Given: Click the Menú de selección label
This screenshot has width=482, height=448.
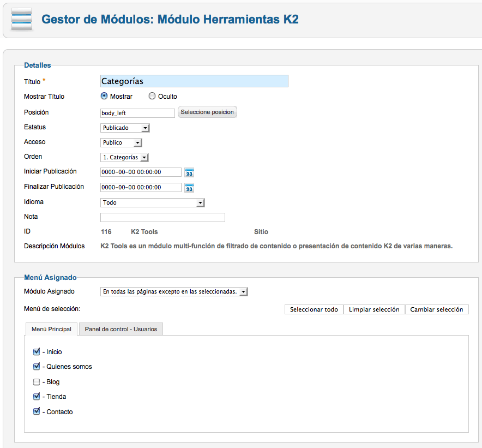Looking at the screenshot, I should pyautogui.click(x=52, y=309).
